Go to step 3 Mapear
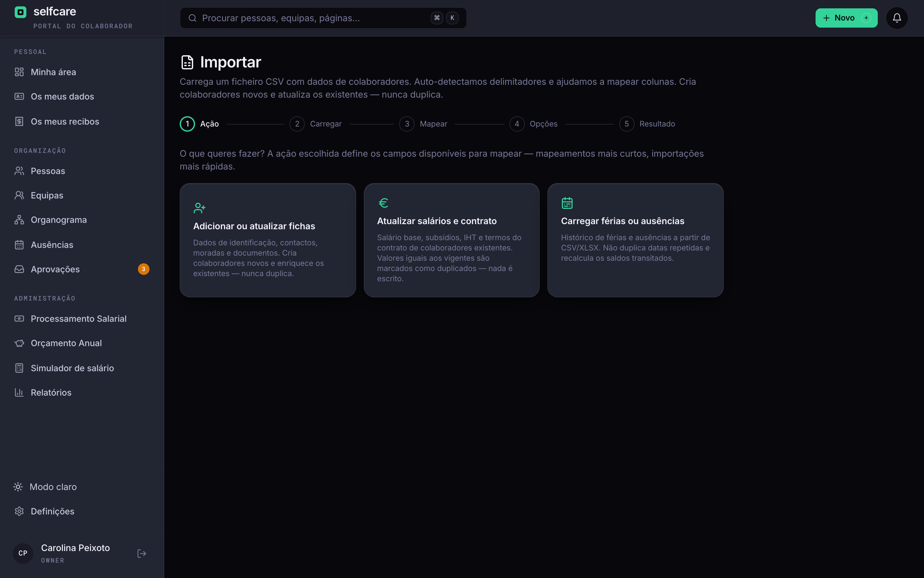 click(423, 124)
